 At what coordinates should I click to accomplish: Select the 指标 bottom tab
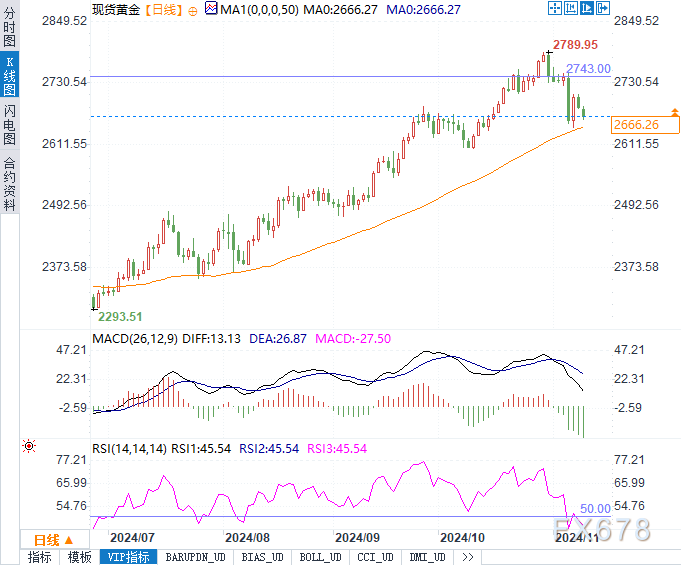click(40, 557)
